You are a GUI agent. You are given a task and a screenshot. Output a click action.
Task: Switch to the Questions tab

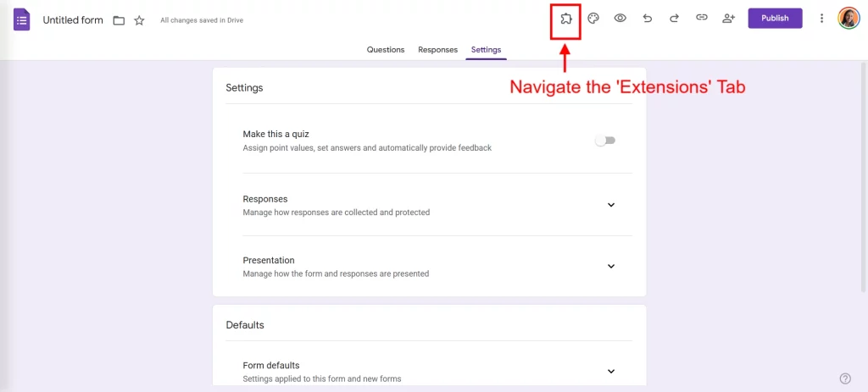386,50
